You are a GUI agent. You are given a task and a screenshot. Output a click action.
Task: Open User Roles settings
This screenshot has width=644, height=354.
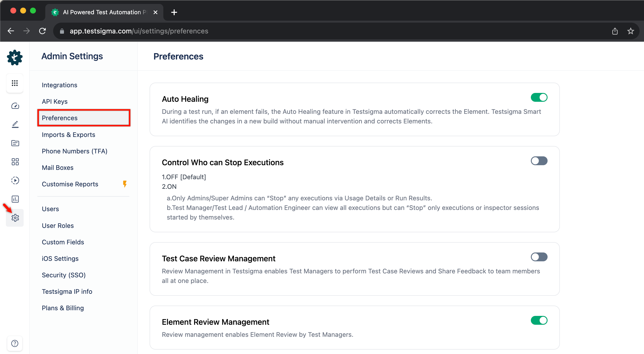click(x=58, y=226)
